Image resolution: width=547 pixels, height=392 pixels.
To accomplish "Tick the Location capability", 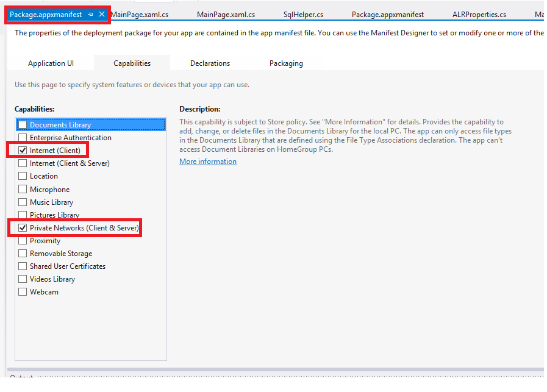I will coord(23,176).
